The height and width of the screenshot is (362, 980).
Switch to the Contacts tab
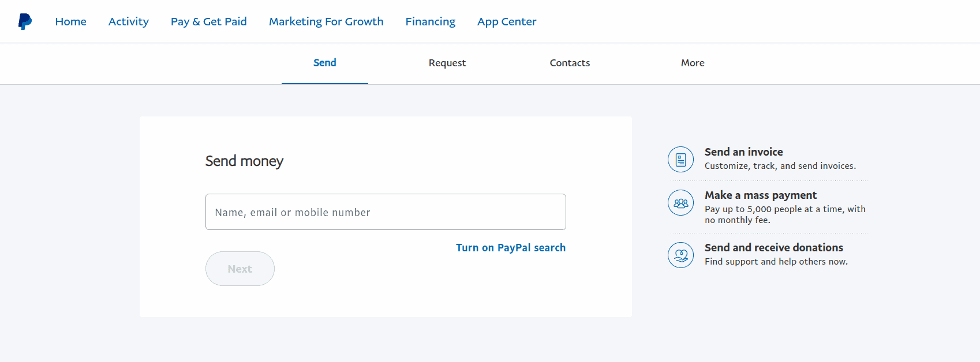[570, 63]
